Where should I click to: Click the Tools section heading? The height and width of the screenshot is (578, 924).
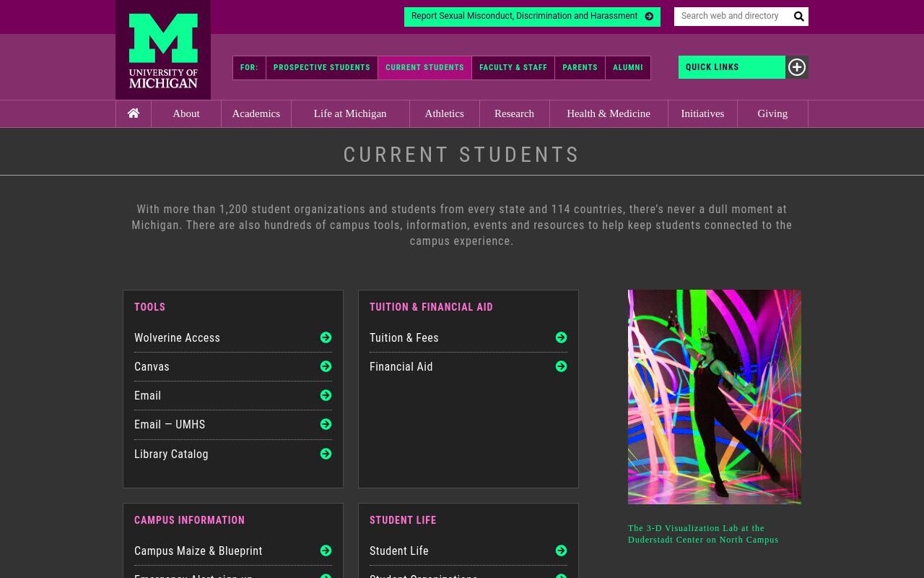149,307
